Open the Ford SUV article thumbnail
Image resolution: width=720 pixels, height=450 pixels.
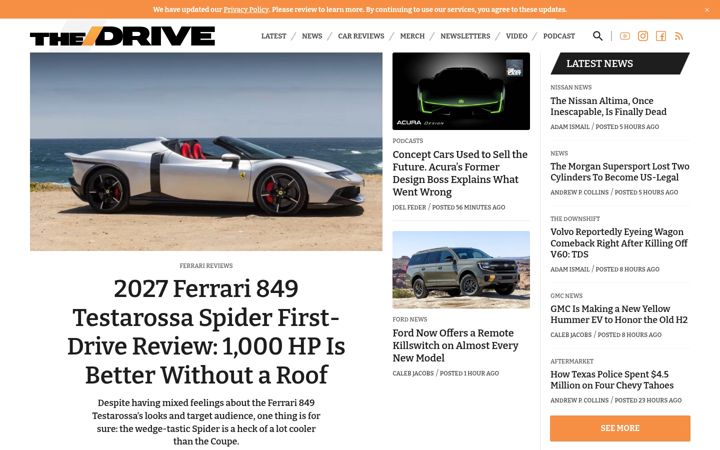461,270
